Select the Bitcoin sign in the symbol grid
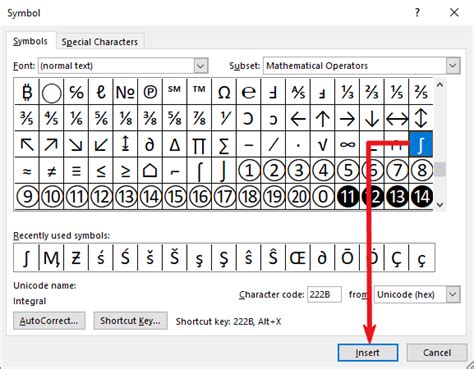The height and width of the screenshot is (369, 474). tap(27, 92)
